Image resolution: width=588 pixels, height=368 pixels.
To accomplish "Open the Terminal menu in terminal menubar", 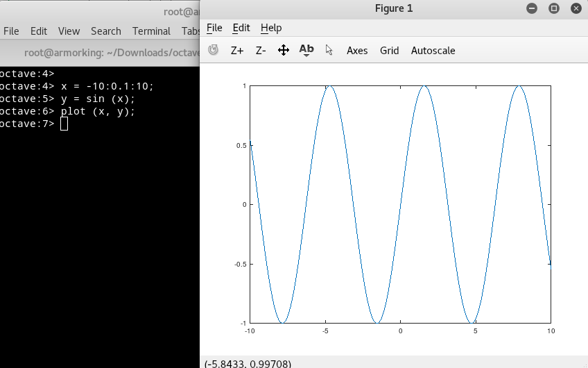I will [x=151, y=31].
